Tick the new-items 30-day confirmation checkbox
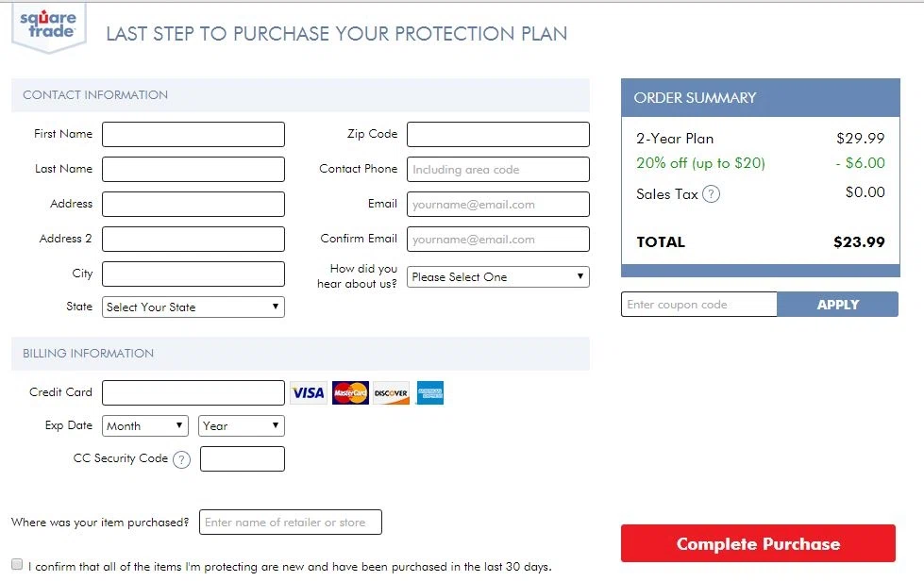The width and height of the screenshot is (924, 581). [17, 565]
